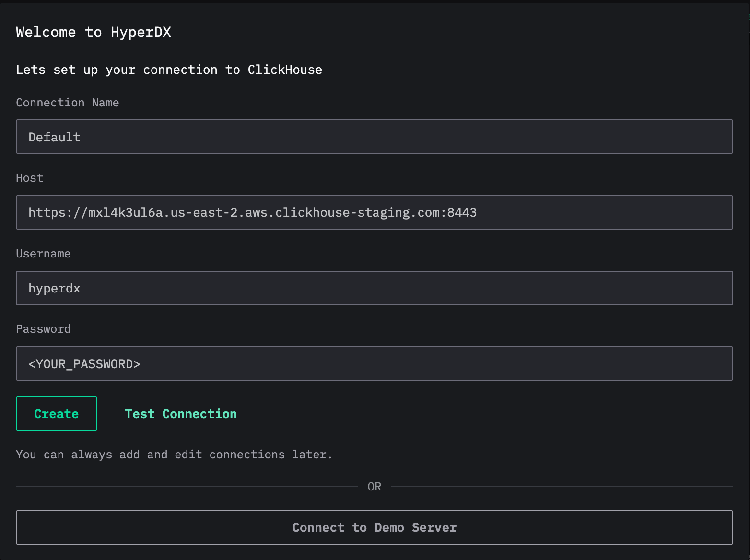Click the Connection Name label
Viewport: 750px width, 560px height.
[x=67, y=102]
